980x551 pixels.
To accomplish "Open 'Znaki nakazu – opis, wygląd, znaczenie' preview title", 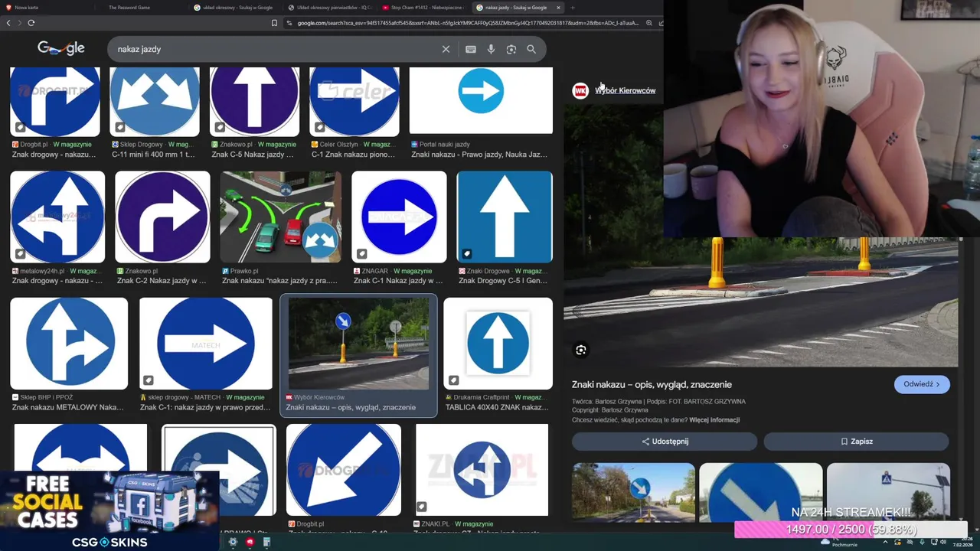I will click(652, 384).
